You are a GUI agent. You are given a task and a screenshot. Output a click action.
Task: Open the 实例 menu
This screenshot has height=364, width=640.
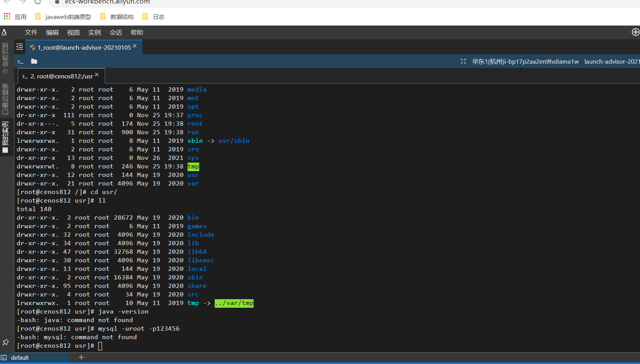[94, 33]
